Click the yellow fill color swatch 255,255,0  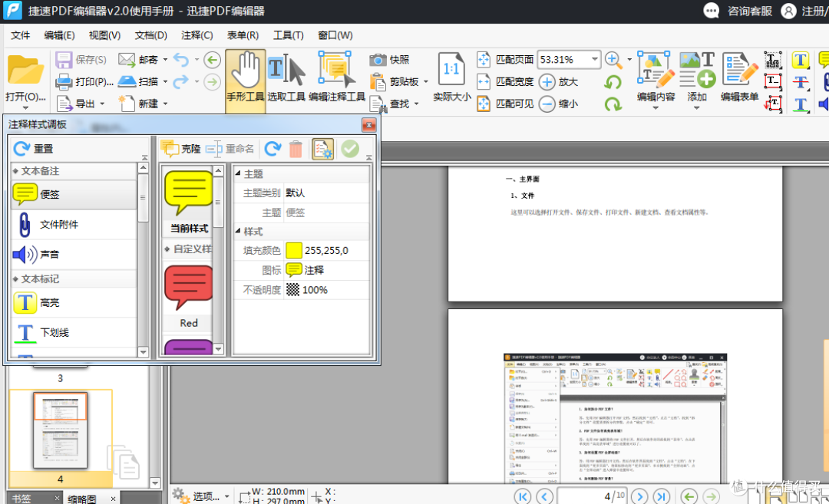coord(294,250)
